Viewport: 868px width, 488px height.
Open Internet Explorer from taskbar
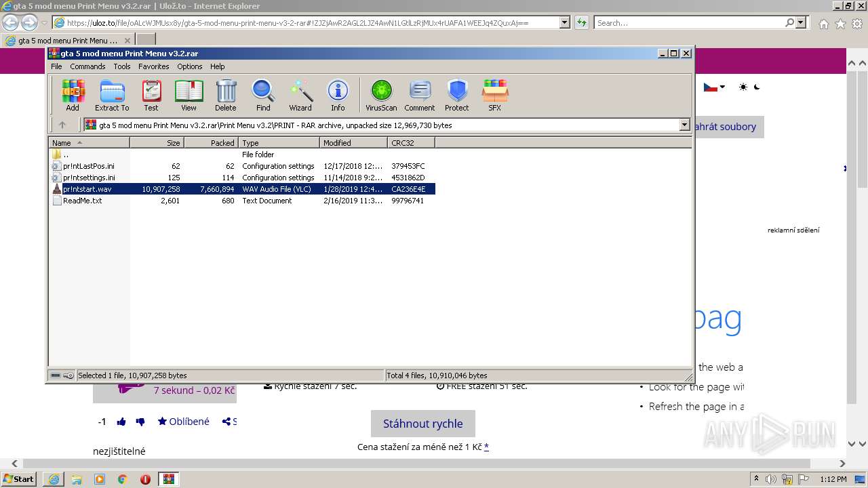pyautogui.click(x=53, y=479)
